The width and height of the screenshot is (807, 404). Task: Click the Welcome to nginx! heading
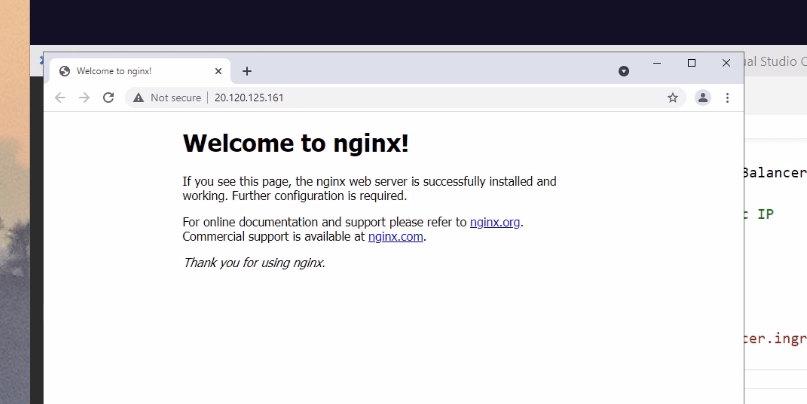click(296, 143)
